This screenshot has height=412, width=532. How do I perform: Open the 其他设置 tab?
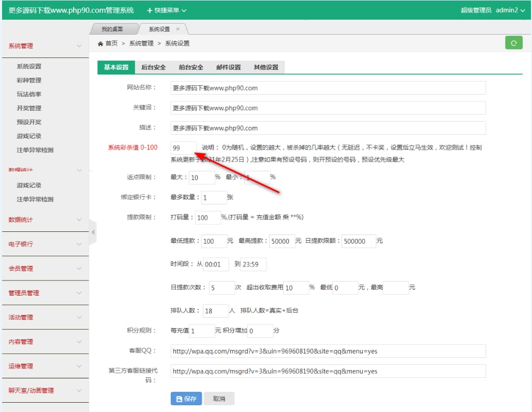click(x=266, y=67)
